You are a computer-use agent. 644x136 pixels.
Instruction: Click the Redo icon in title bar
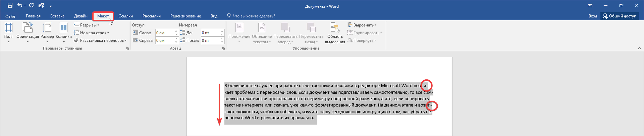(x=31, y=5)
